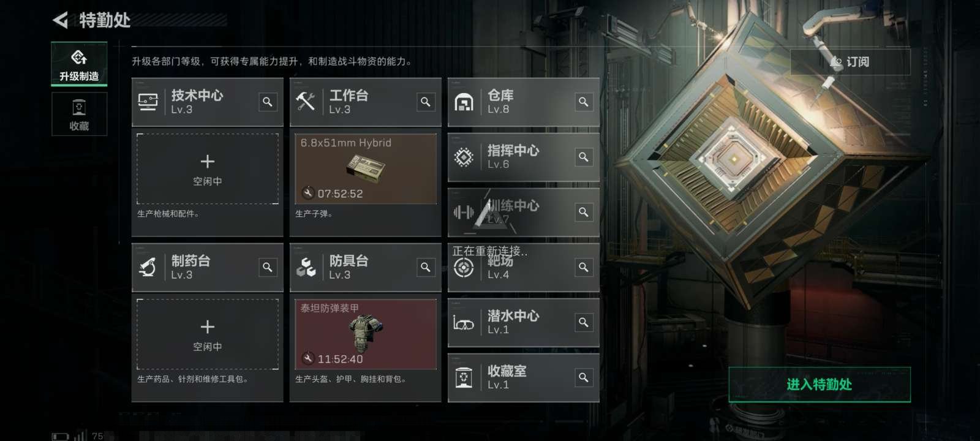This screenshot has height=441, width=980.
Task: Switch to the 收藏 sidebar tab
Action: click(79, 114)
